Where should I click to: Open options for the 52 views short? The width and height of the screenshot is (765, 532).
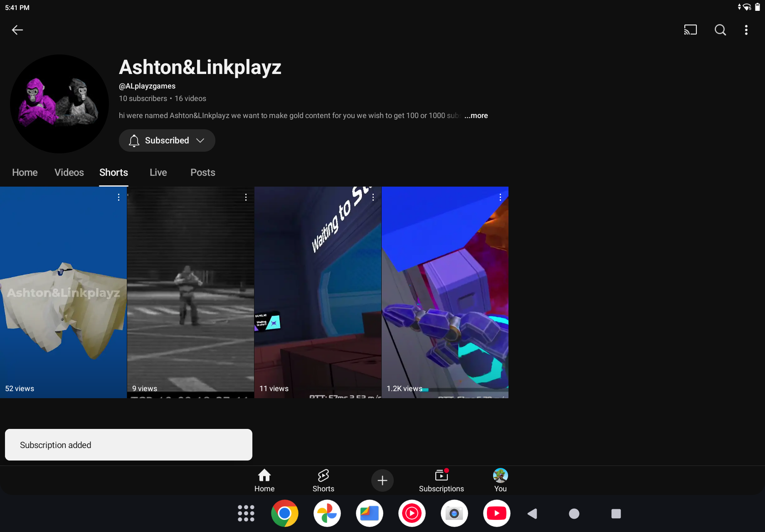[118, 197]
